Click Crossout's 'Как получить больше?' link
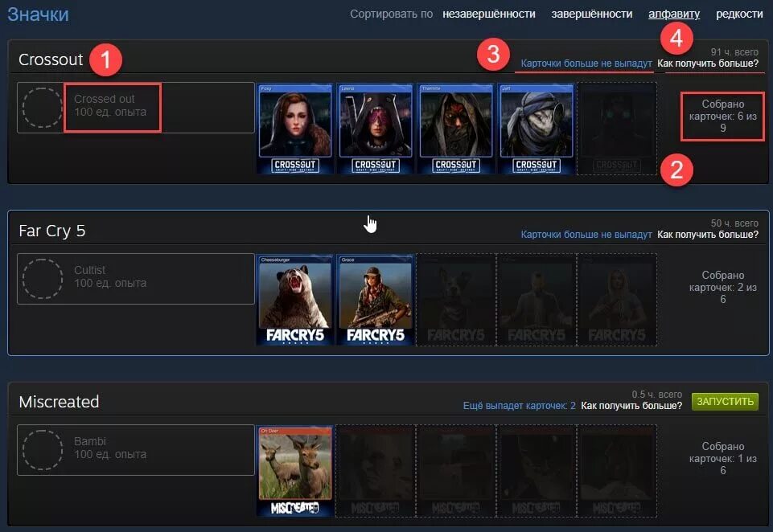 point(707,63)
